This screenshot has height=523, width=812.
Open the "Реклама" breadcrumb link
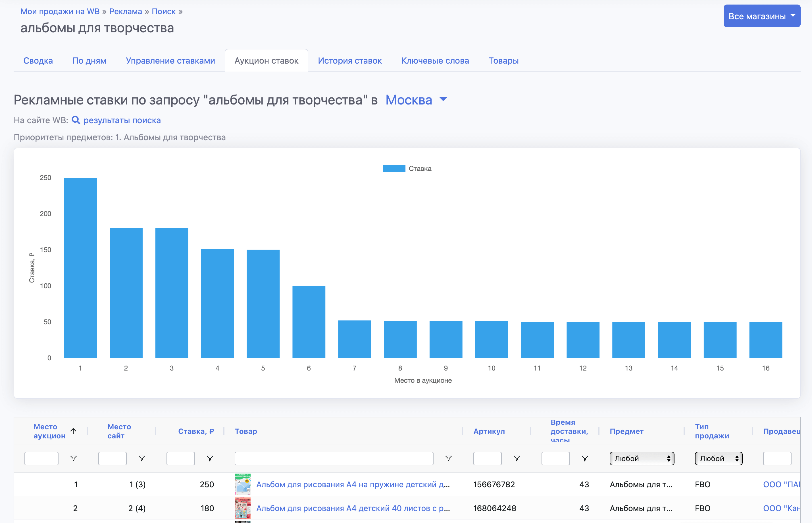click(x=125, y=11)
